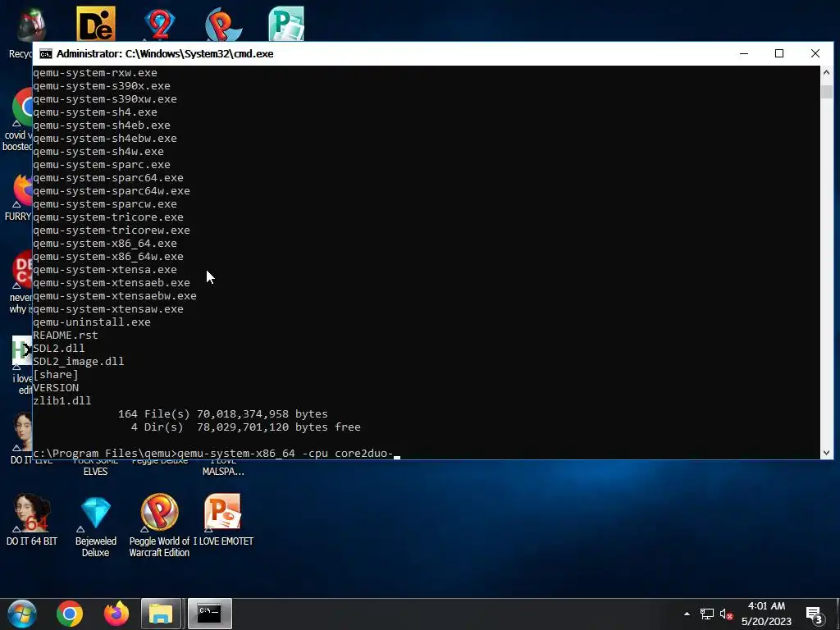Click the qemu-uninstall.exe listing line
The image size is (840, 630).
click(92, 322)
